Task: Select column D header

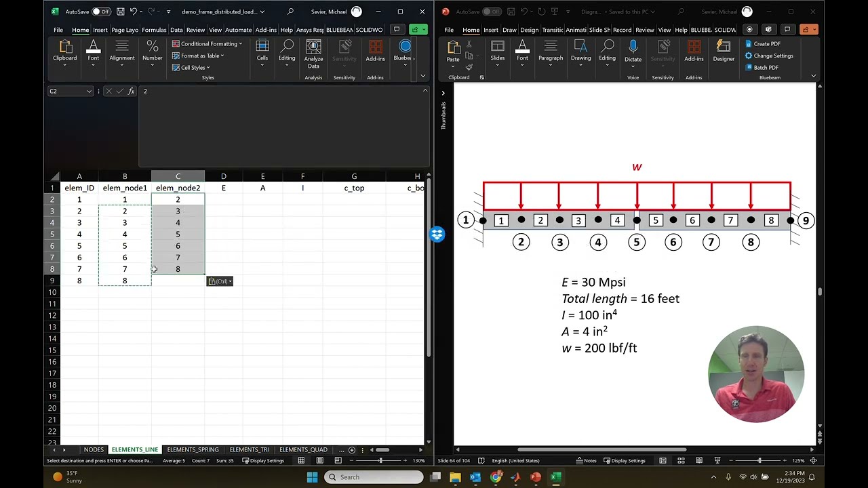Action: pos(223,176)
